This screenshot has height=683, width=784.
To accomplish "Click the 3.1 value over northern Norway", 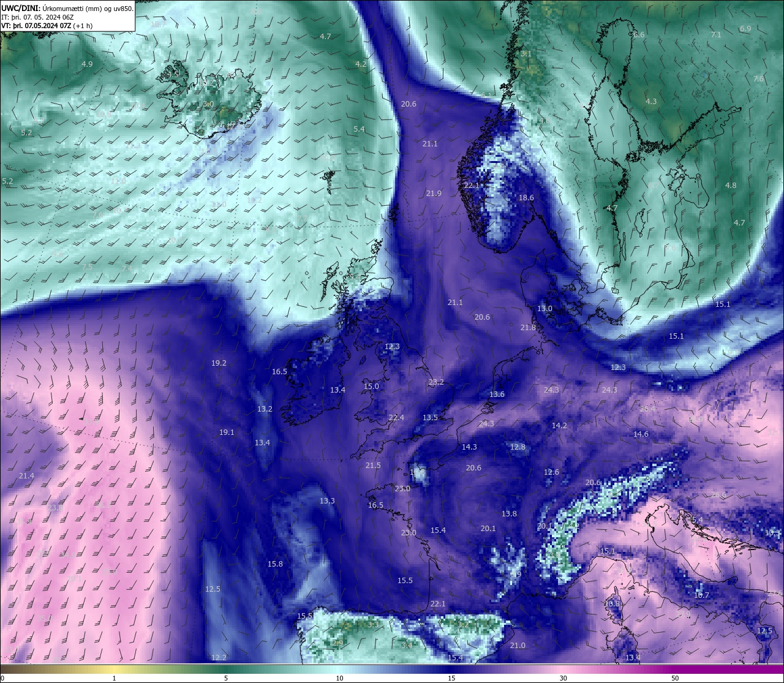I will [x=526, y=53].
